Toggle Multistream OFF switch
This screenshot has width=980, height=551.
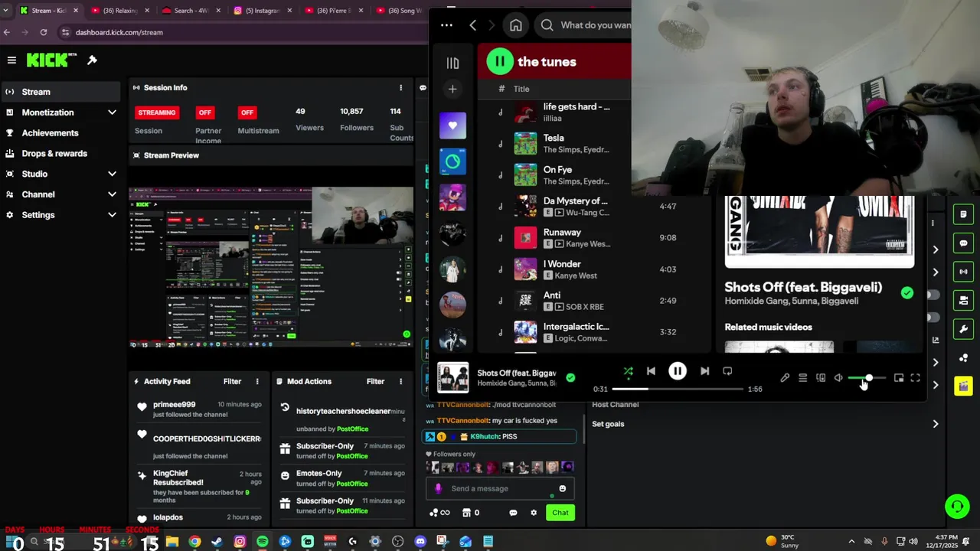point(247,112)
